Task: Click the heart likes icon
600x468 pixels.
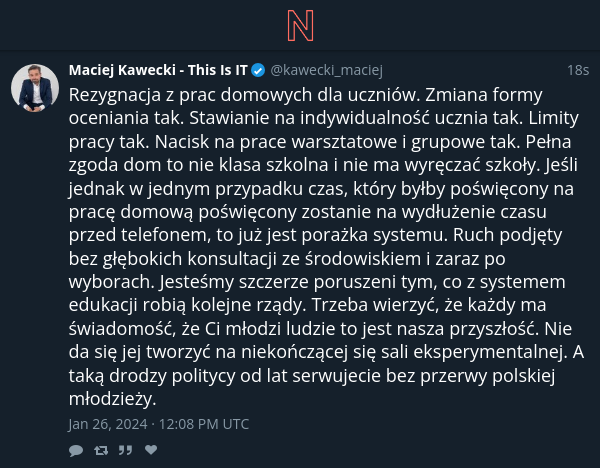Action: (x=151, y=450)
